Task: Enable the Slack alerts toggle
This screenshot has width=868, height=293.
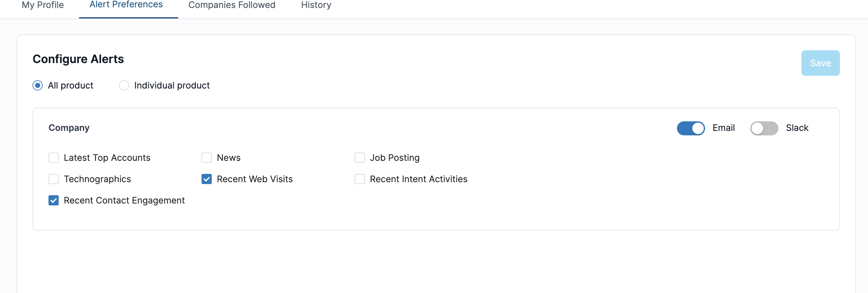Action: coord(764,128)
